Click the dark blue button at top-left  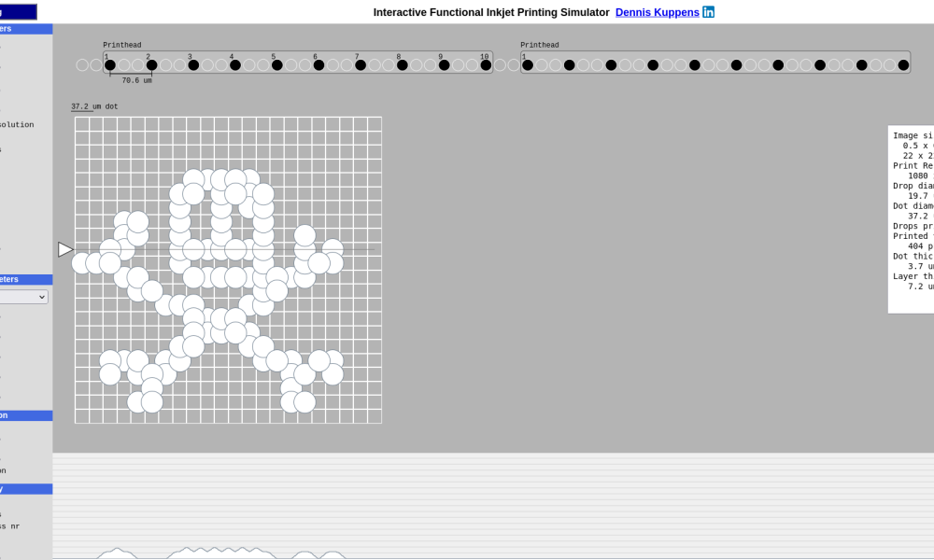[18, 12]
